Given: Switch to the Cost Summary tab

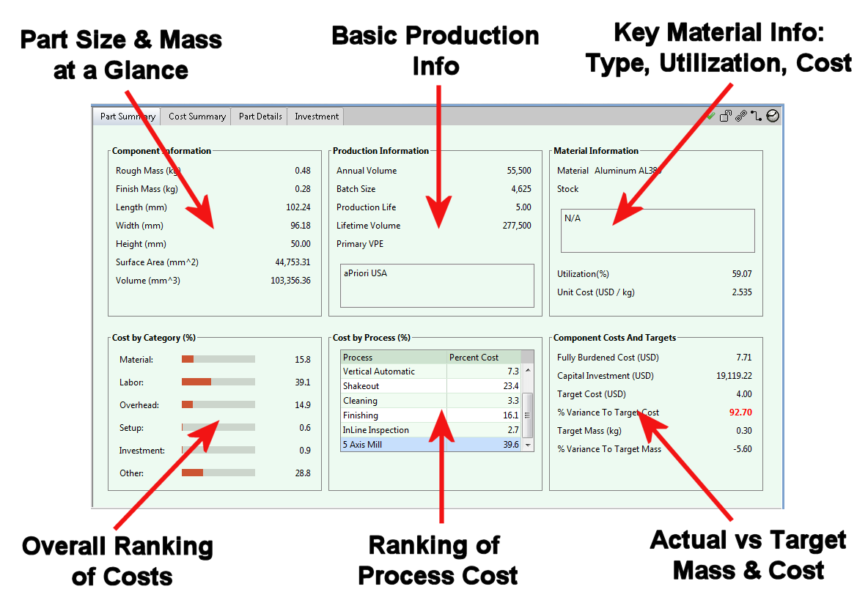Looking at the screenshot, I should pos(196,116).
